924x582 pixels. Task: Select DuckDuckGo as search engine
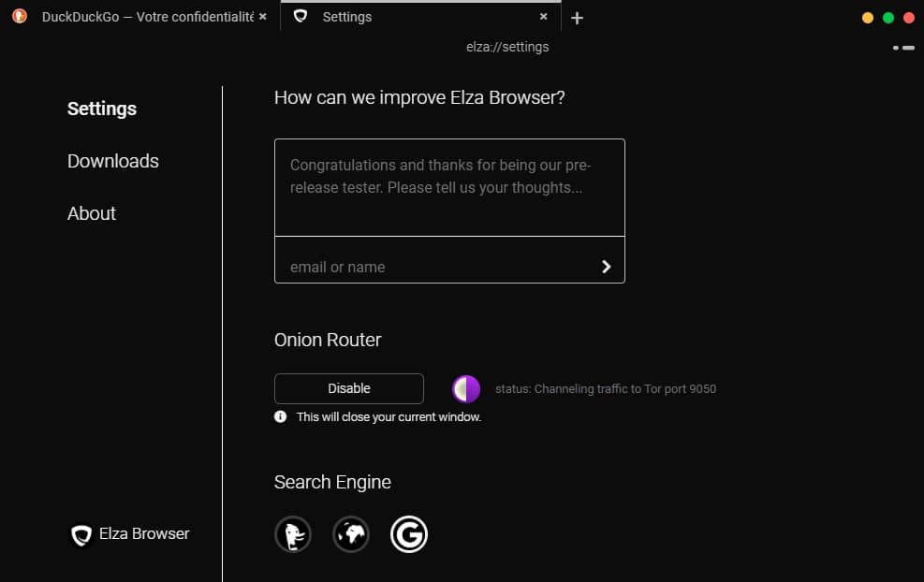[x=293, y=534]
